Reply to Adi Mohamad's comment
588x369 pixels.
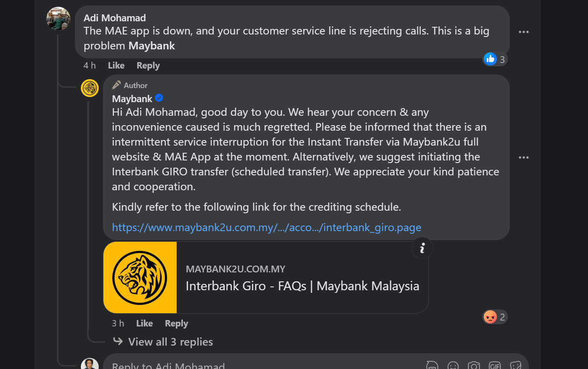tap(148, 65)
